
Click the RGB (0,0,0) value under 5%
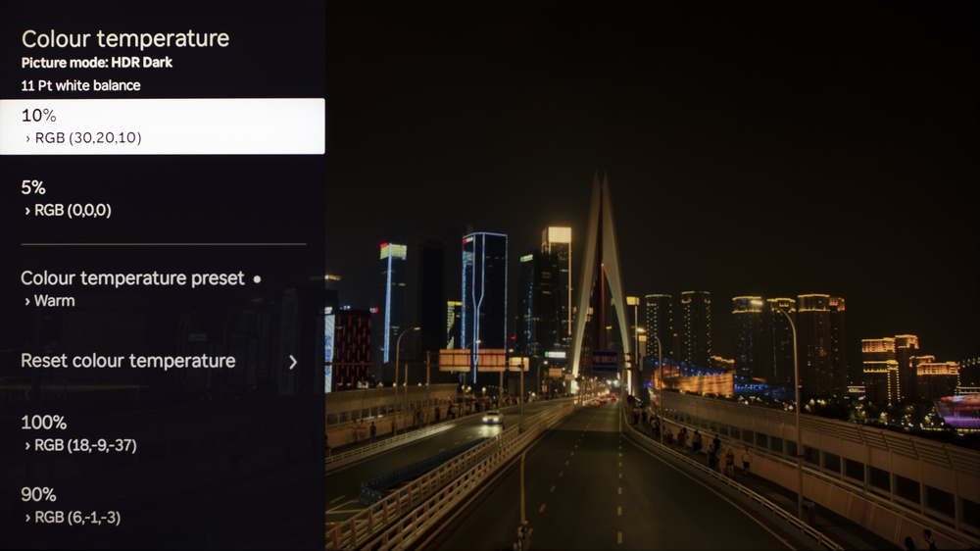73,210
